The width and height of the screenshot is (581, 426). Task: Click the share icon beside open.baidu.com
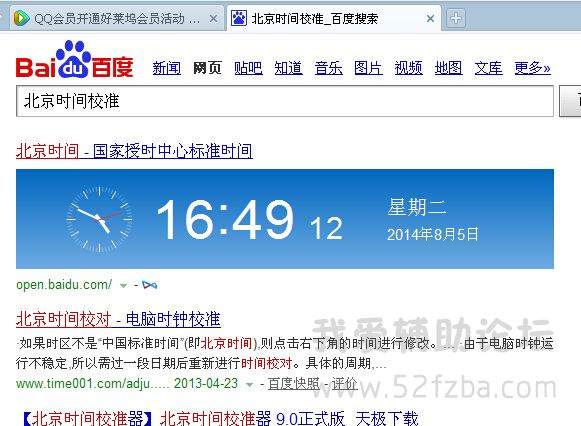tap(150, 285)
